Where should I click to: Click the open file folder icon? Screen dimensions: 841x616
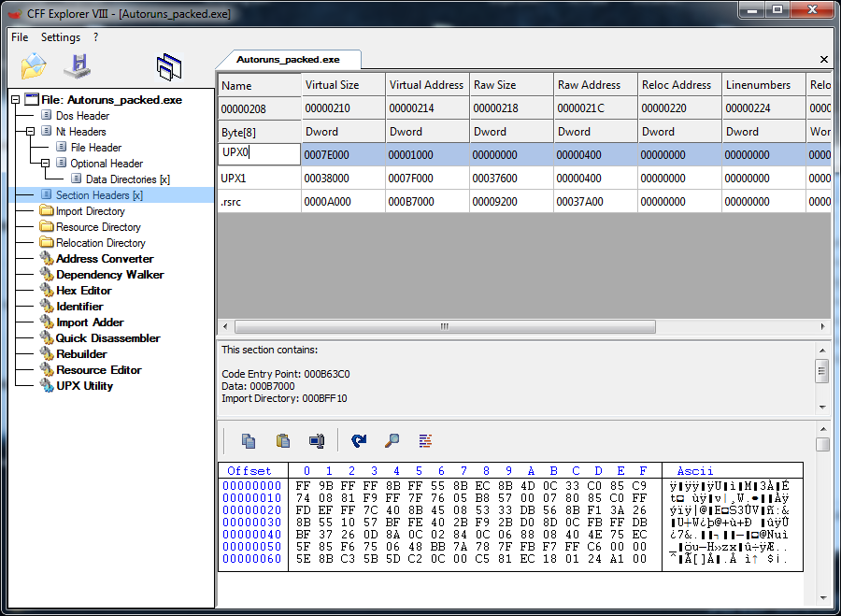point(34,66)
